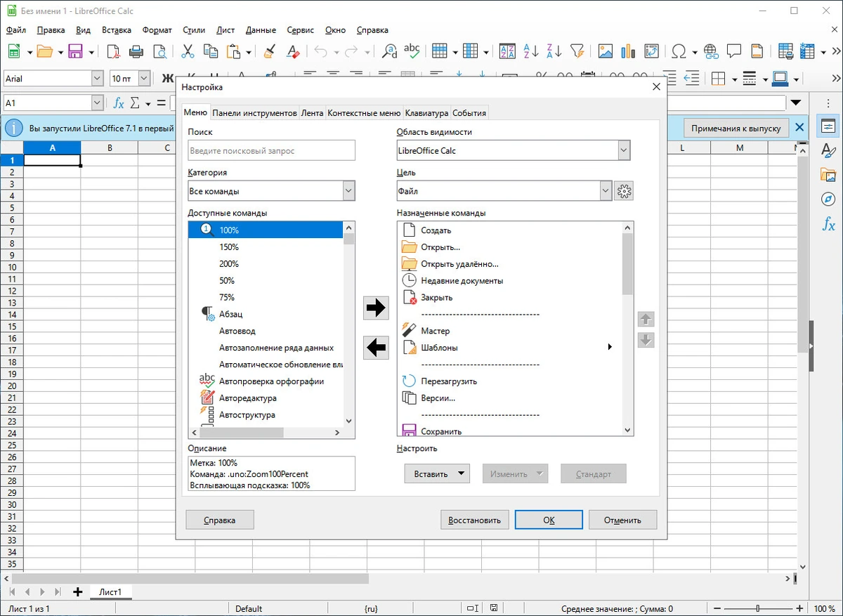
Task: Open the sidebar Styles panel icon
Action: point(828,150)
